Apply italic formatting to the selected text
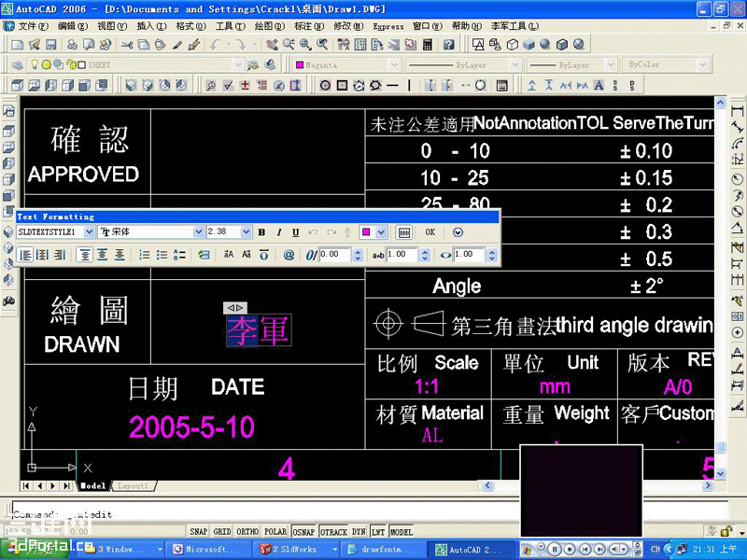The height and width of the screenshot is (560, 747). click(278, 233)
